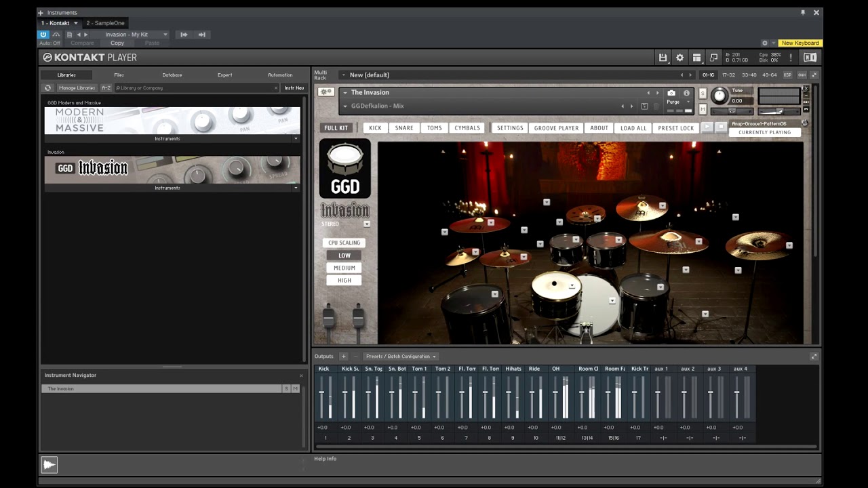868x488 pixels.
Task: Open The Invasion instrument name dropdown
Action: pyautogui.click(x=345, y=93)
